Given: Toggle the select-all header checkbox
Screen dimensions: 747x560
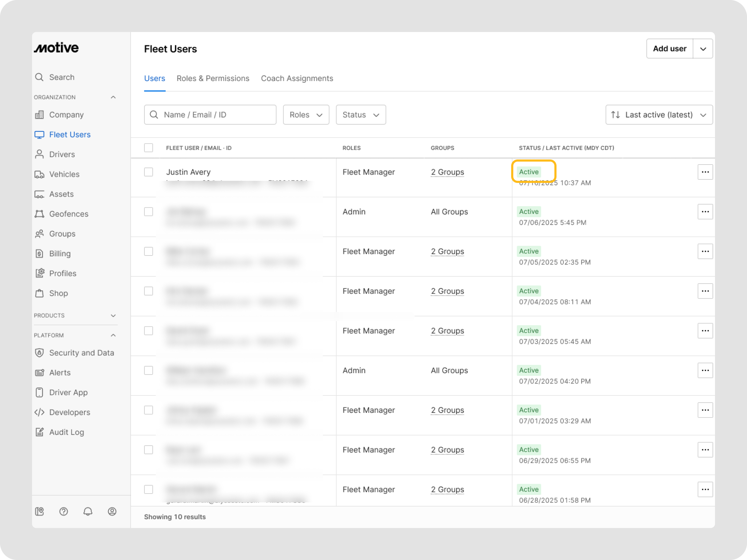Looking at the screenshot, I should click(149, 148).
